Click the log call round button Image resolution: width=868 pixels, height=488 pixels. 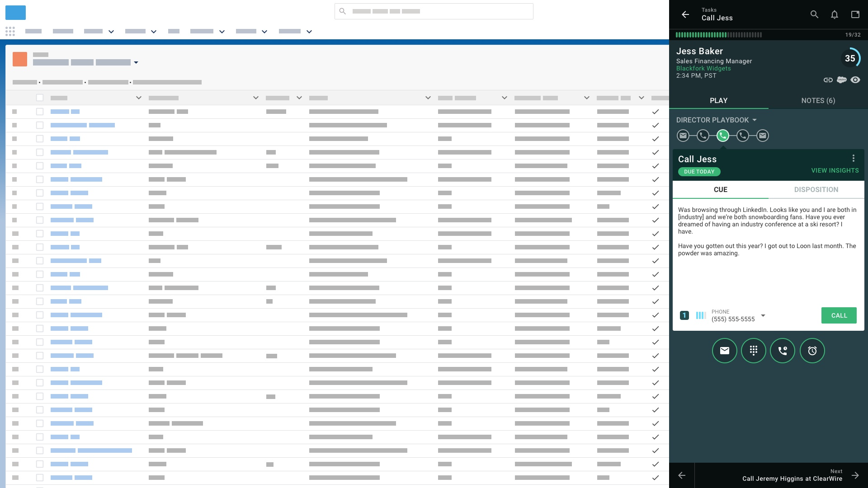pos(783,351)
